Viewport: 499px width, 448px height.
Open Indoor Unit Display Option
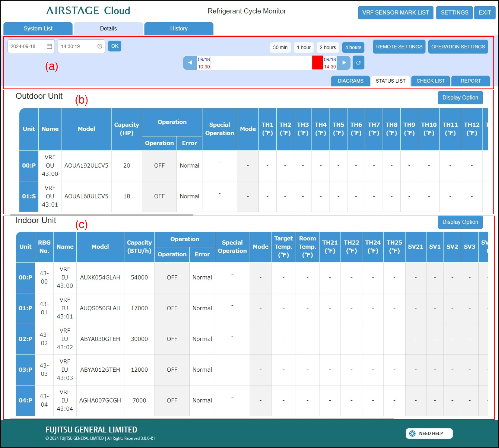click(460, 222)
